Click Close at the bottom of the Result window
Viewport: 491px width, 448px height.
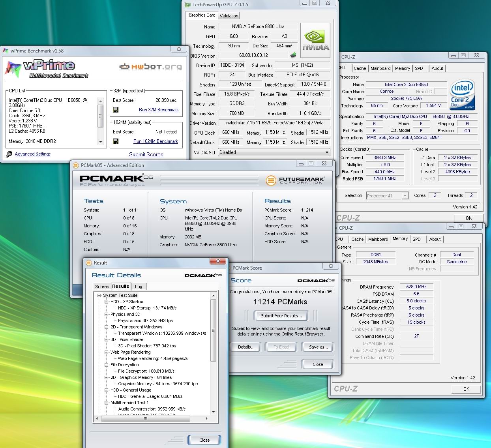pos(204,440)
